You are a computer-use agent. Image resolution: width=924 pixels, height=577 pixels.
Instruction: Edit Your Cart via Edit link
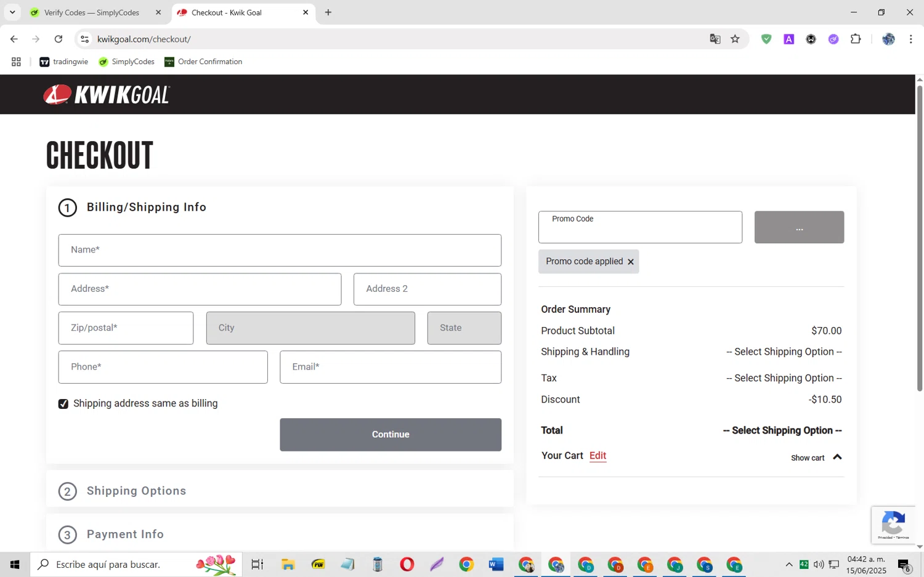click(x=598, y=456)
